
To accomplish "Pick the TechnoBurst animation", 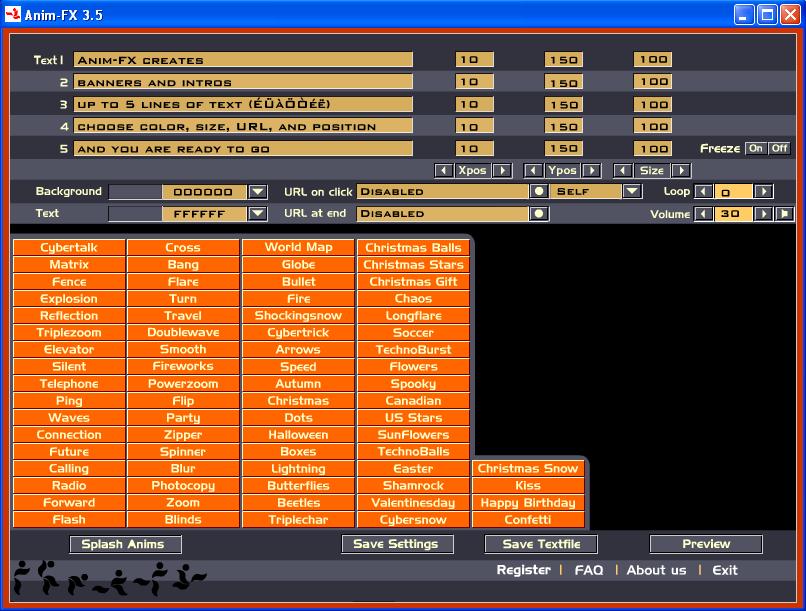I will 413,349.
